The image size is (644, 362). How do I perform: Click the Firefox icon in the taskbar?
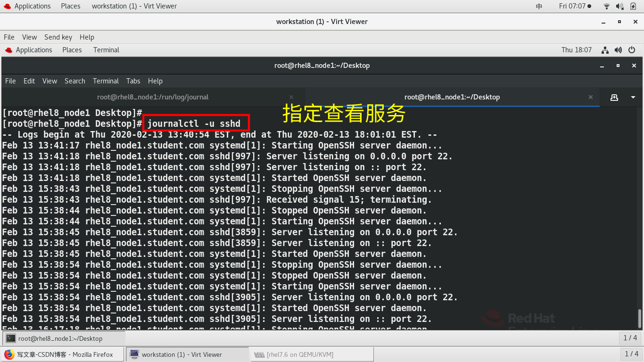pos(9,354)
